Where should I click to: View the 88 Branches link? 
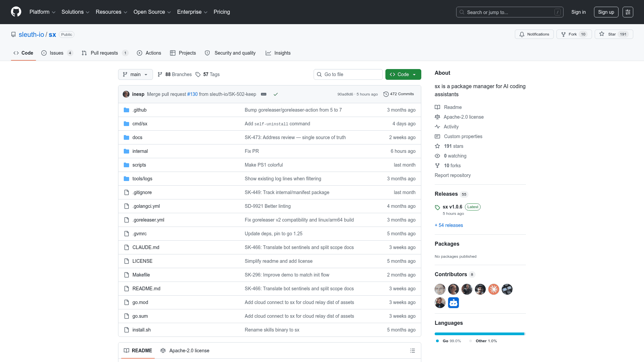coord(175,74)
